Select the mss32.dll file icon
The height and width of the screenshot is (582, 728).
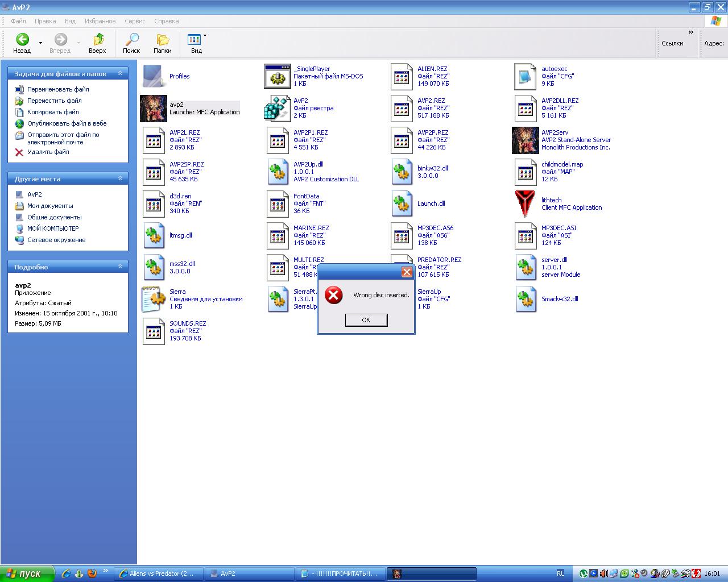click(154, 267)
